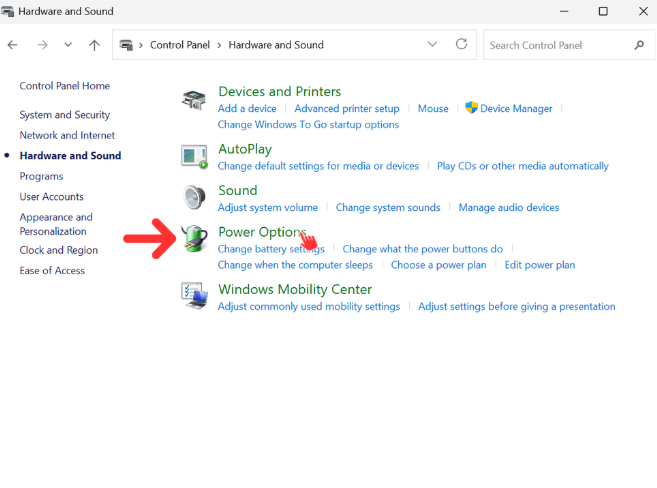Change default settings for media or devices
This screenshot has height=488, width=657.
coord(318,166)
